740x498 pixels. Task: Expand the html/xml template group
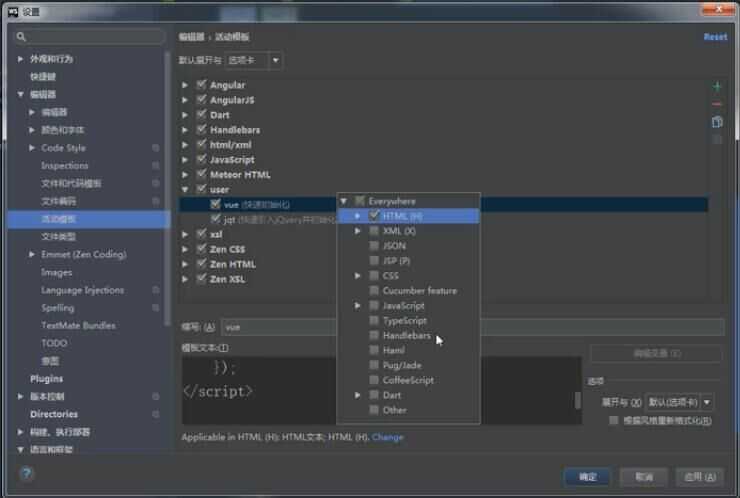point(185,145)
